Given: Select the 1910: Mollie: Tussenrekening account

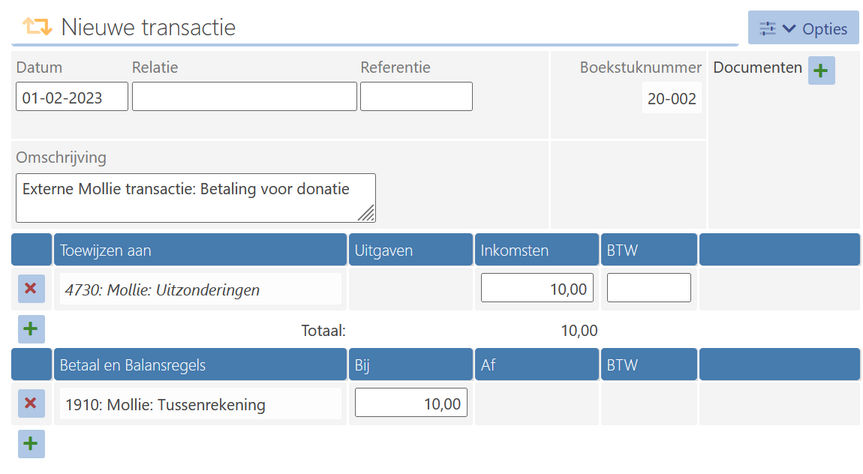Looking at the screenshot, I should [x=200, y=404].
